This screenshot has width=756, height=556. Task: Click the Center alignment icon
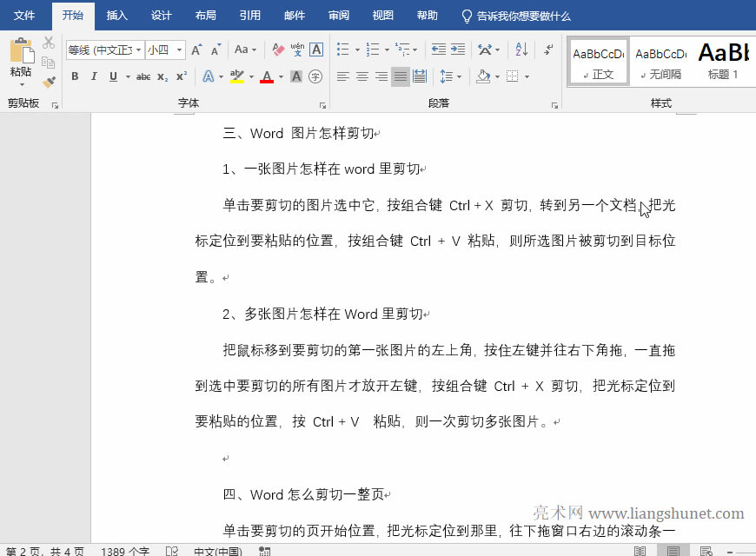point(362,76)
